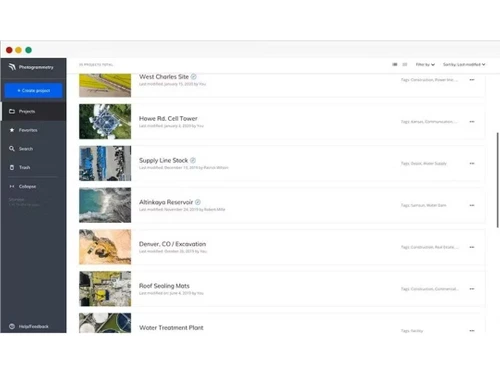Click the Photogrammetry logo icon
Screen dimensions: 500x375
point(12,67)
